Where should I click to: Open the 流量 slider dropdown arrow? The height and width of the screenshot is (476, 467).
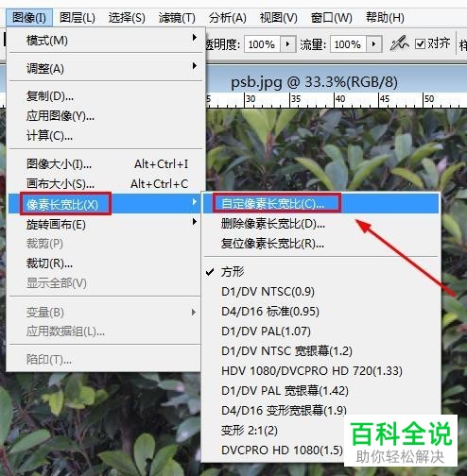coord(374,44)
